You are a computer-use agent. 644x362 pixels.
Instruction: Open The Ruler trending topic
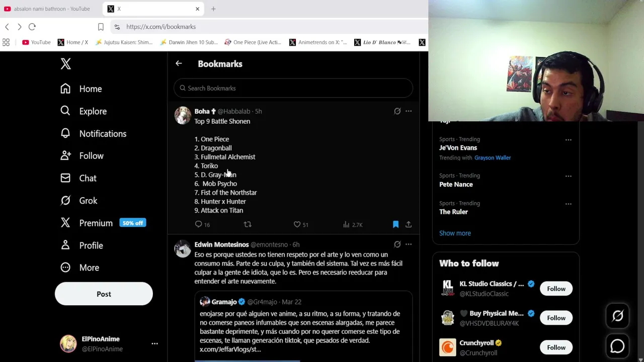(x=453, y=212)
